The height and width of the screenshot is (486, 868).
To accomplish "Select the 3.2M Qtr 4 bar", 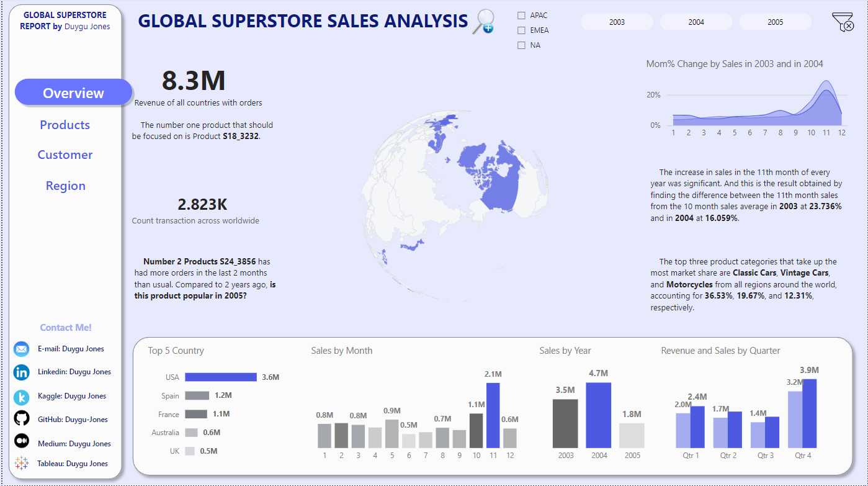I will [x=795, y=420].
